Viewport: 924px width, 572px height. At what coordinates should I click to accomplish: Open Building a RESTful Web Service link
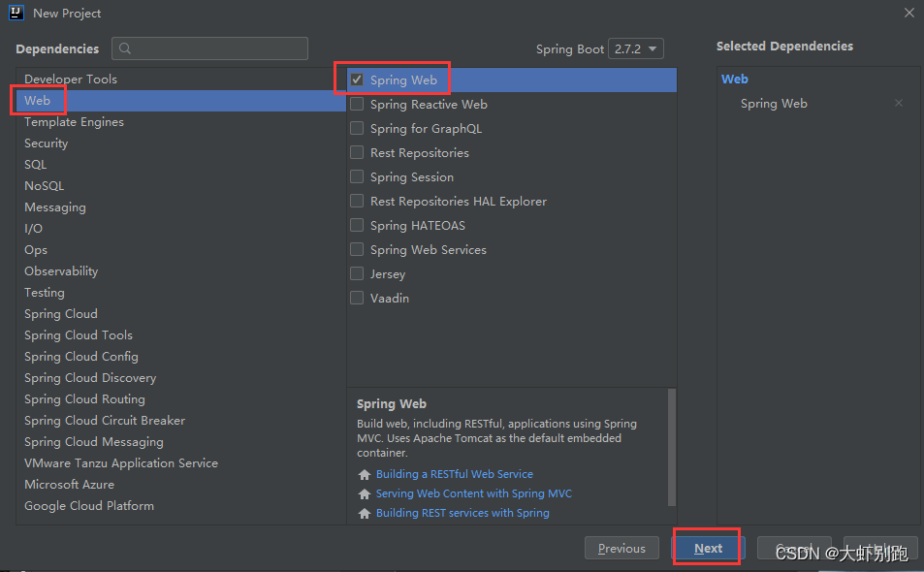455,474
